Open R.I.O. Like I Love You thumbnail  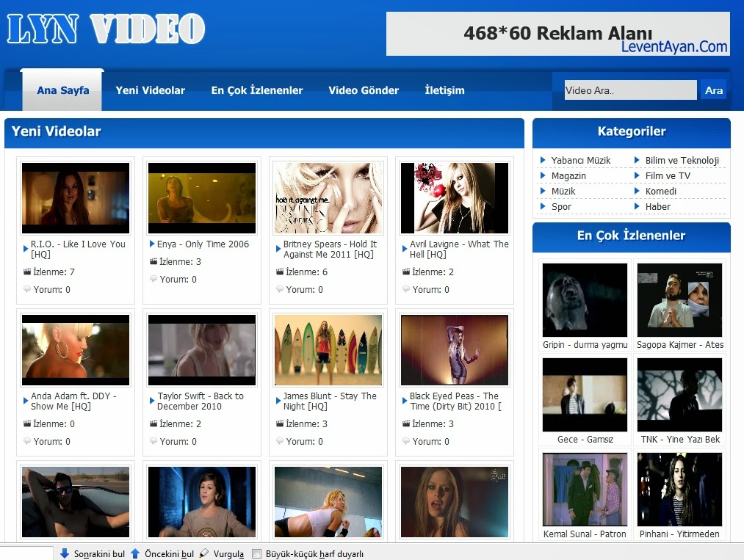(76, 197)
